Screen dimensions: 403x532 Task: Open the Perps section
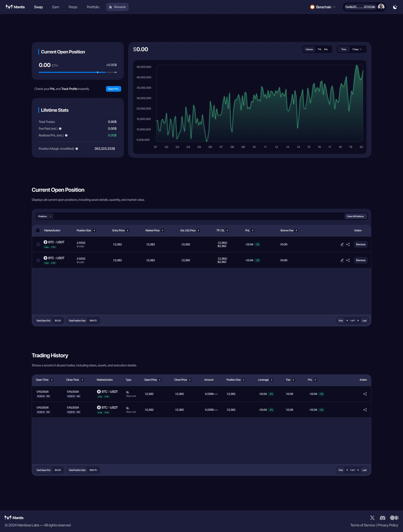73,7
